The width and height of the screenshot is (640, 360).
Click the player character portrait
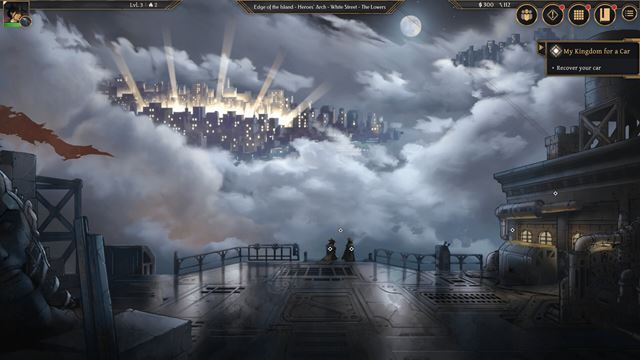coord(16,13)
